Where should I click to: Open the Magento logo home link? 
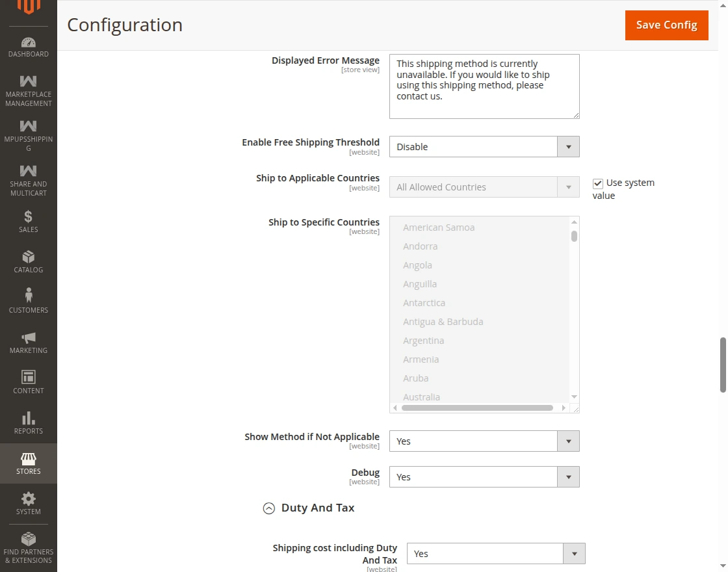pyautogui.click(x=29, y=7)
